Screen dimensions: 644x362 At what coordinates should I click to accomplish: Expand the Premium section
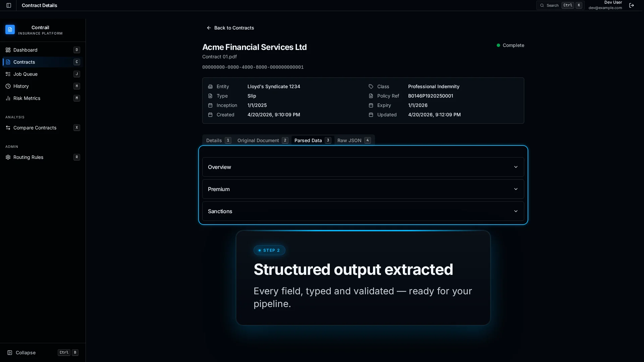tap(363, 189)
